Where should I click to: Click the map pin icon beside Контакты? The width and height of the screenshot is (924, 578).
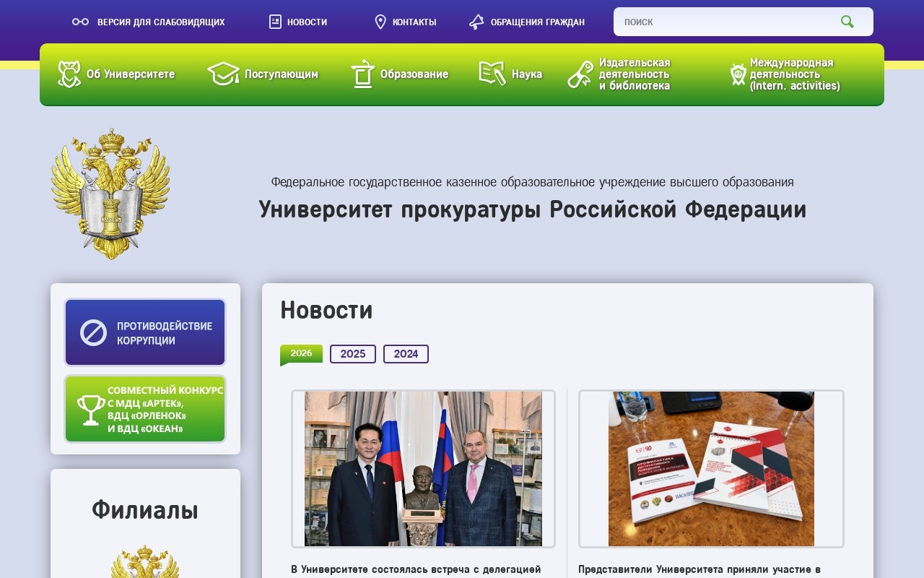click(380, 22)
